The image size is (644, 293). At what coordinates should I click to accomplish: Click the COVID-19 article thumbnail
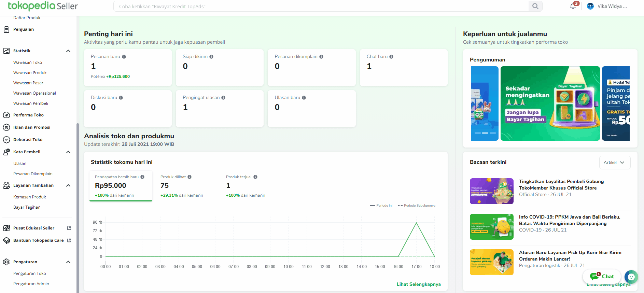click(x=492, y=227)
